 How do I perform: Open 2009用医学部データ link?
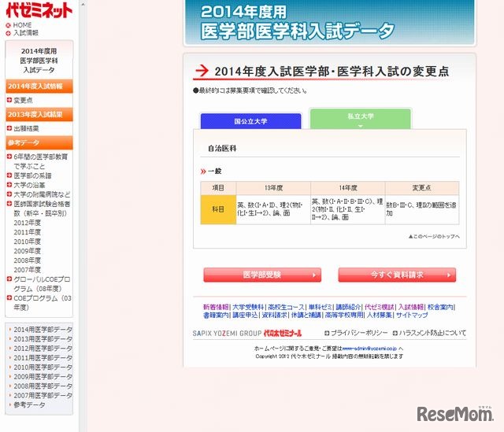coord(43,376)
